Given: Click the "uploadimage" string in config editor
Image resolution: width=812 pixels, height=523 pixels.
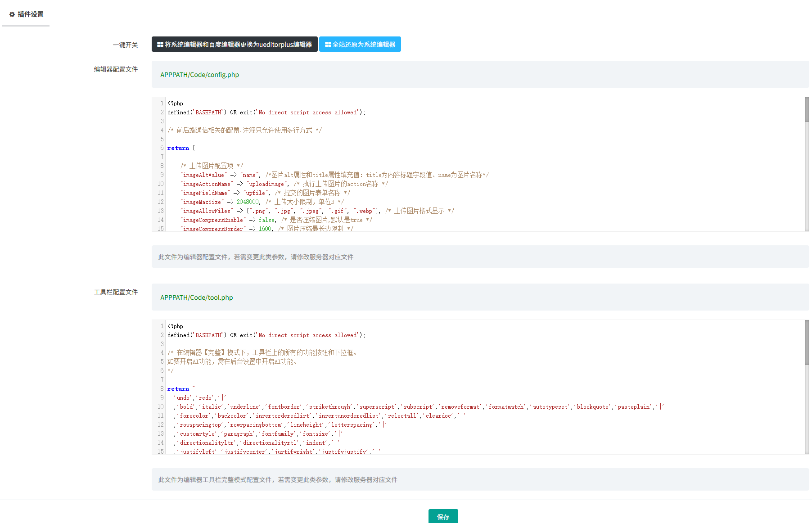Looking at the screenshot, I should [267, 184].
